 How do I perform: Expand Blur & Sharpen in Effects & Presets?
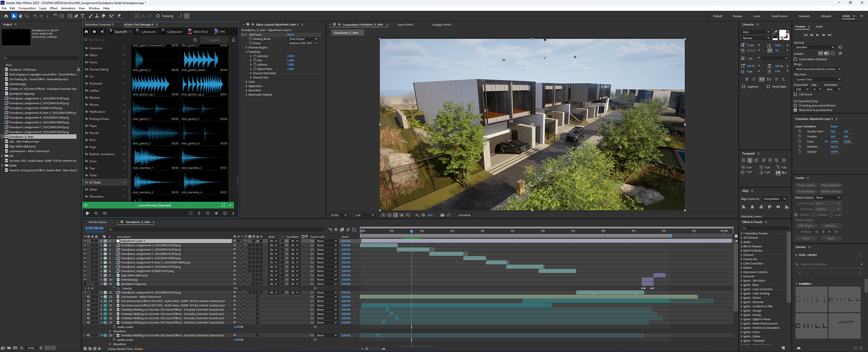pyautogui.click(x=742, y=246)
